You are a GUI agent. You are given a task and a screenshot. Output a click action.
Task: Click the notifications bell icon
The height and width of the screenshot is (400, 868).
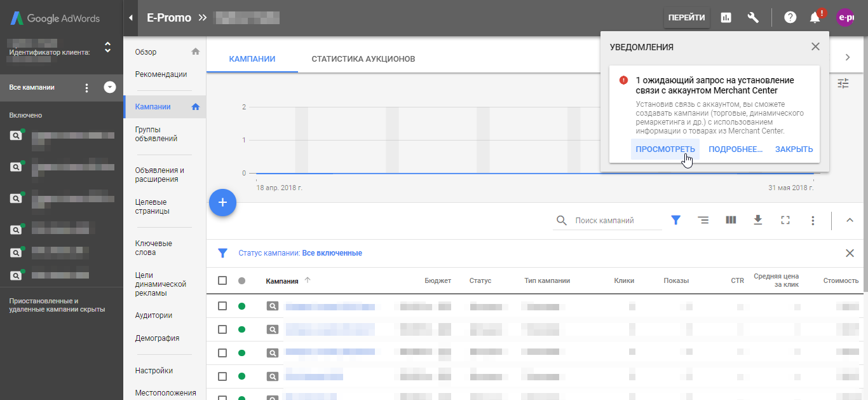[815, 18]
